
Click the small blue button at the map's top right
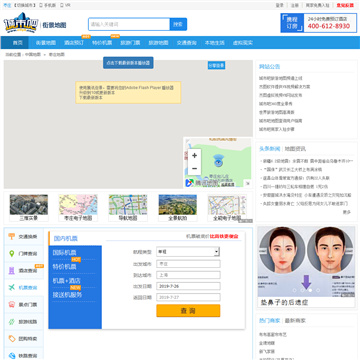(216, 66)
